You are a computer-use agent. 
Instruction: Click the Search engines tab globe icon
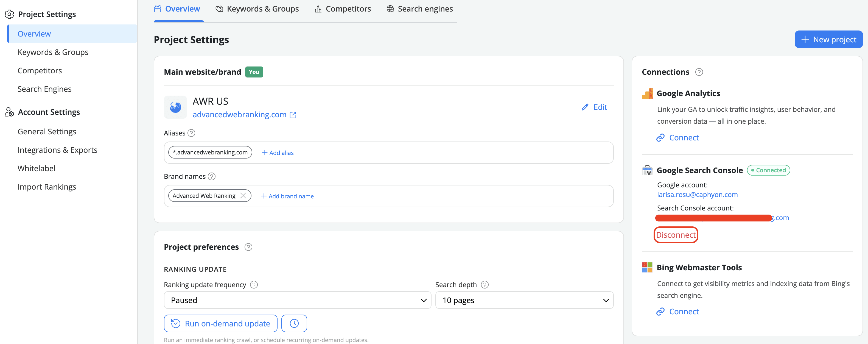click(390, 9)
